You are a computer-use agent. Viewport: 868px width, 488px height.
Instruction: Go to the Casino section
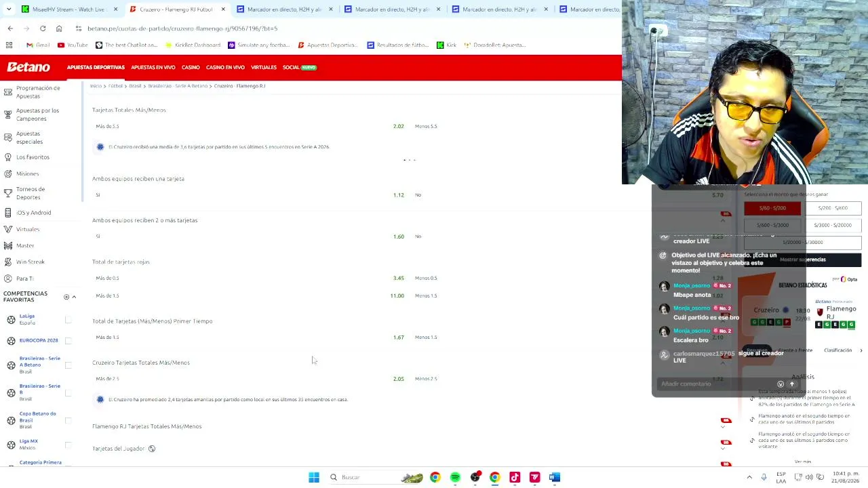click(x=191, y=67)
